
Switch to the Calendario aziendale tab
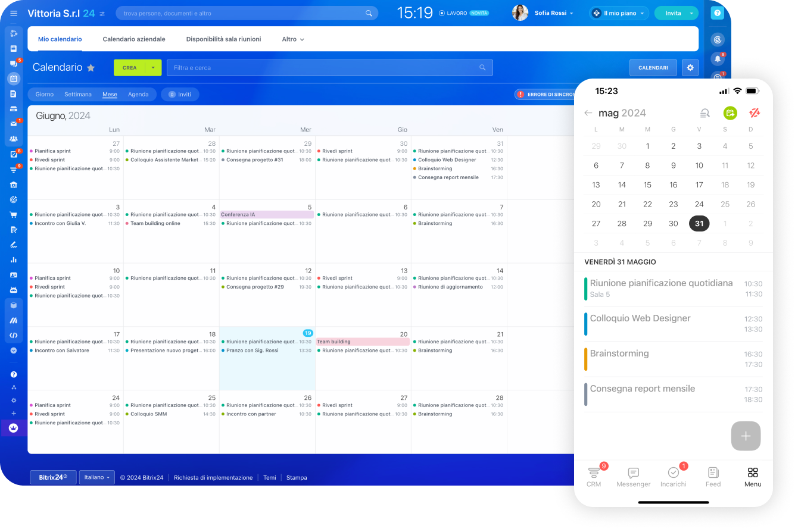point(134,39)
